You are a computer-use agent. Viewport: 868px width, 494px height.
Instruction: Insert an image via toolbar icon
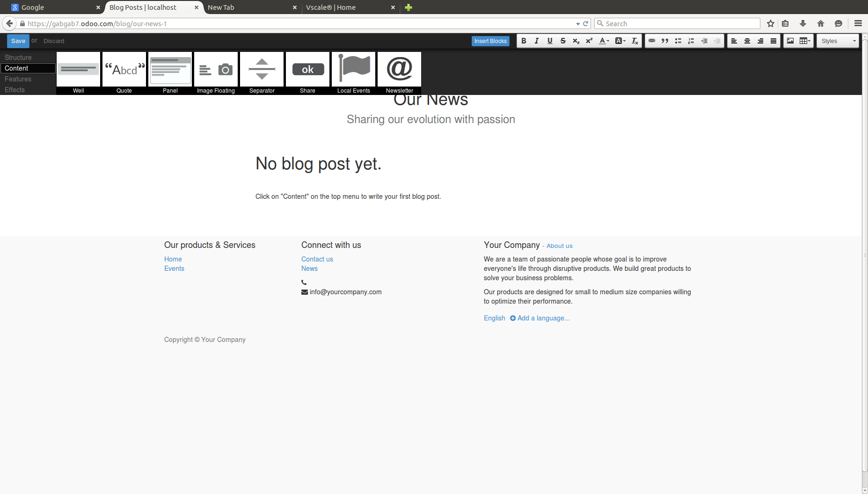coord(790,41)
